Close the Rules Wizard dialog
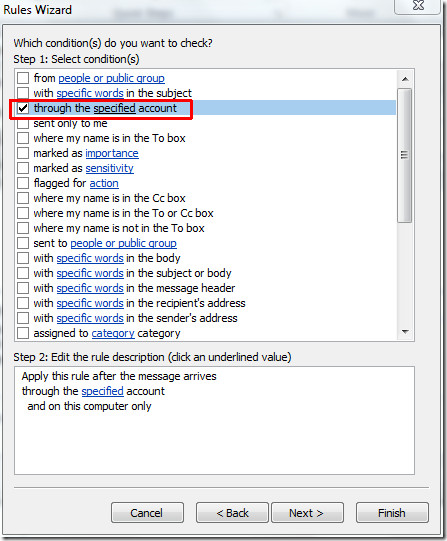Viewport: 447px width, 541px height. 418,6
